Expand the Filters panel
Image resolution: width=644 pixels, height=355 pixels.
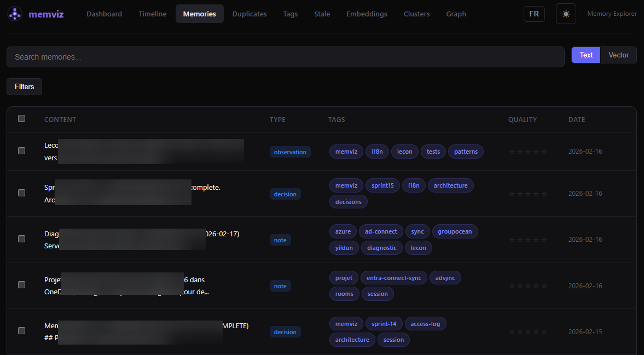coord(24,86)
